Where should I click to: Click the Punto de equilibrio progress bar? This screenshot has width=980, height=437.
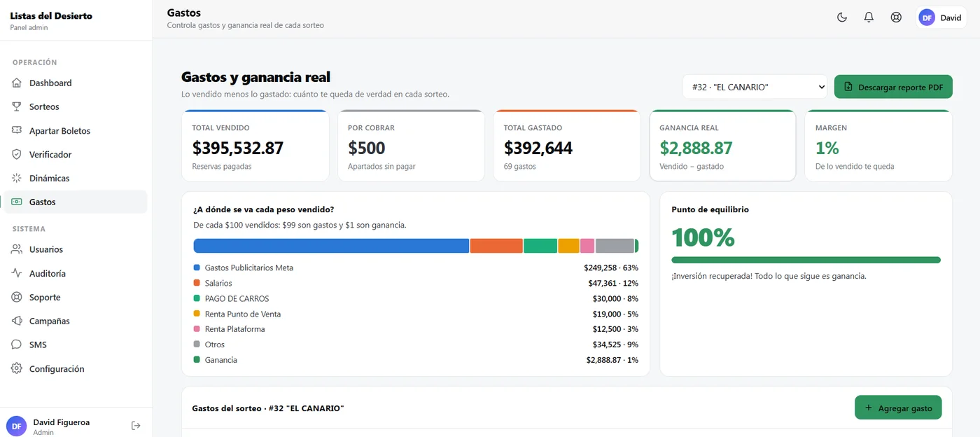806,260
